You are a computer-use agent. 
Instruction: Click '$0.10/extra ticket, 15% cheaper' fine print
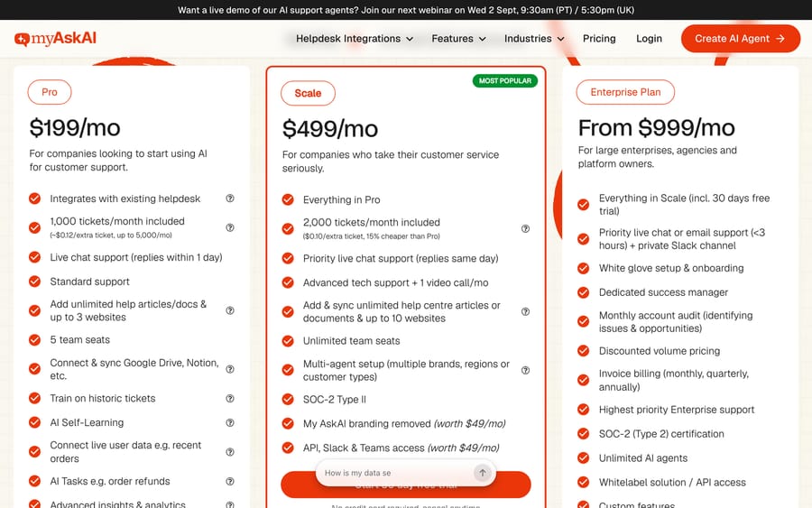coord(372,236)
